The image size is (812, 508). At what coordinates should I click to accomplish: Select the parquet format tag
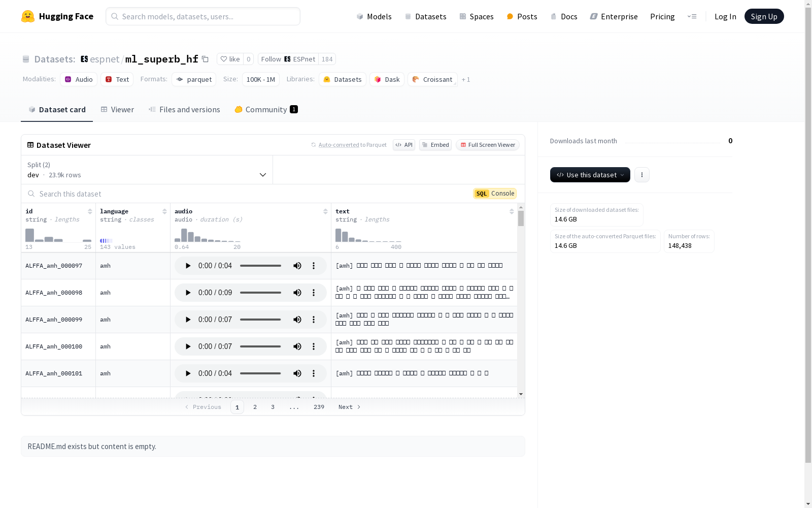[x=194, y=79]
